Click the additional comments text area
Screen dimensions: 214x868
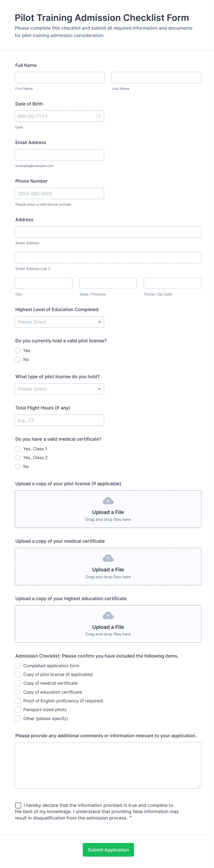108,765
